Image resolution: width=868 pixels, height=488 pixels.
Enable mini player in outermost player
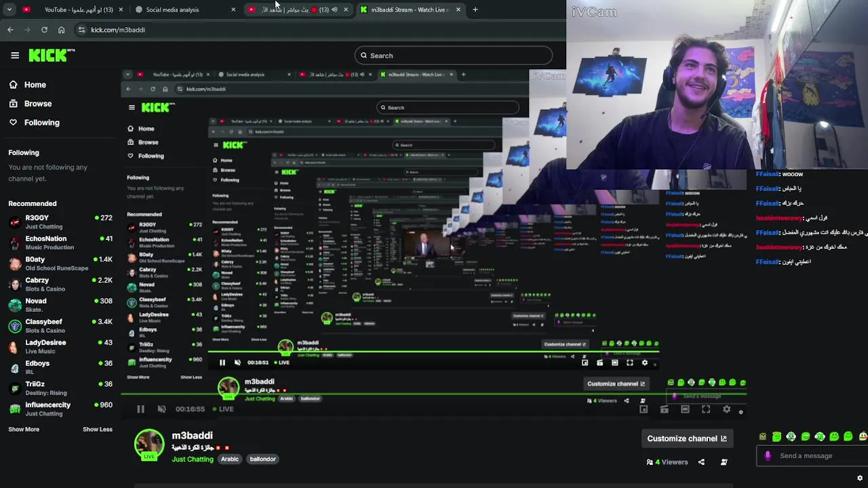click(644, 409)
